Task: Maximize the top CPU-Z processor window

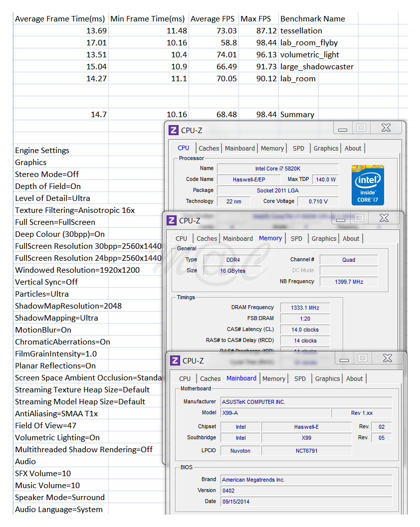Action: 361,128
